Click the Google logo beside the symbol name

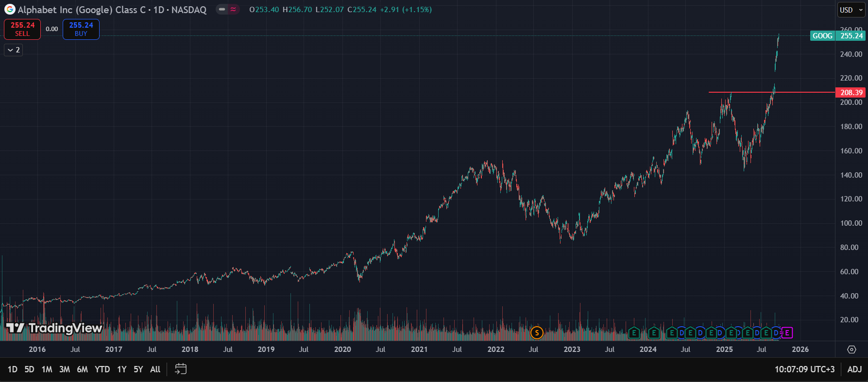pos(10,10)
